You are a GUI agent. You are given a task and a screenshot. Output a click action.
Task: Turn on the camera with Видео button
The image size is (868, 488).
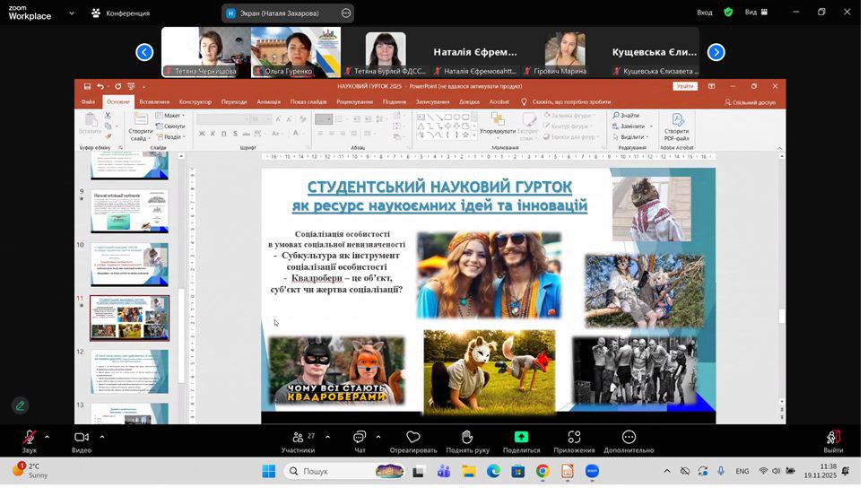point(82,438)
